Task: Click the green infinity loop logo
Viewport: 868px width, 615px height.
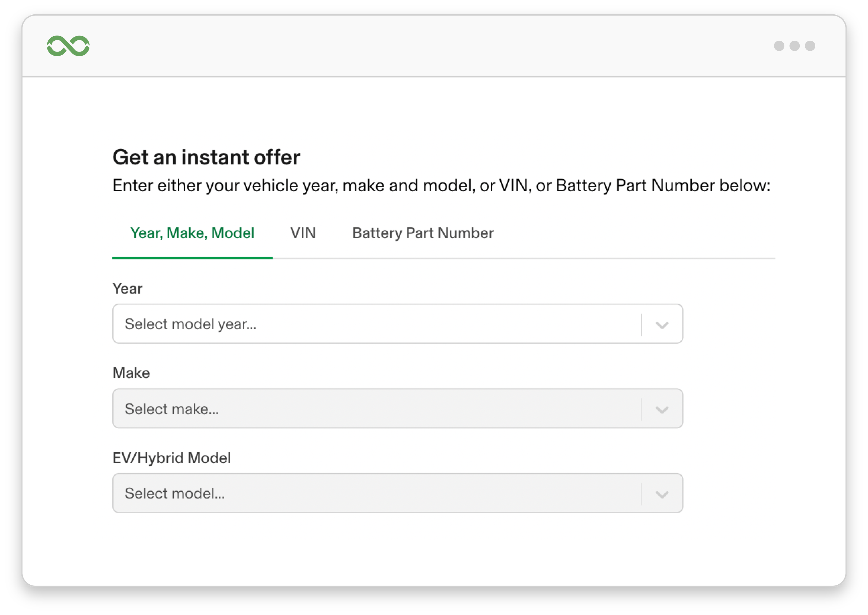Action: (68, 46)
